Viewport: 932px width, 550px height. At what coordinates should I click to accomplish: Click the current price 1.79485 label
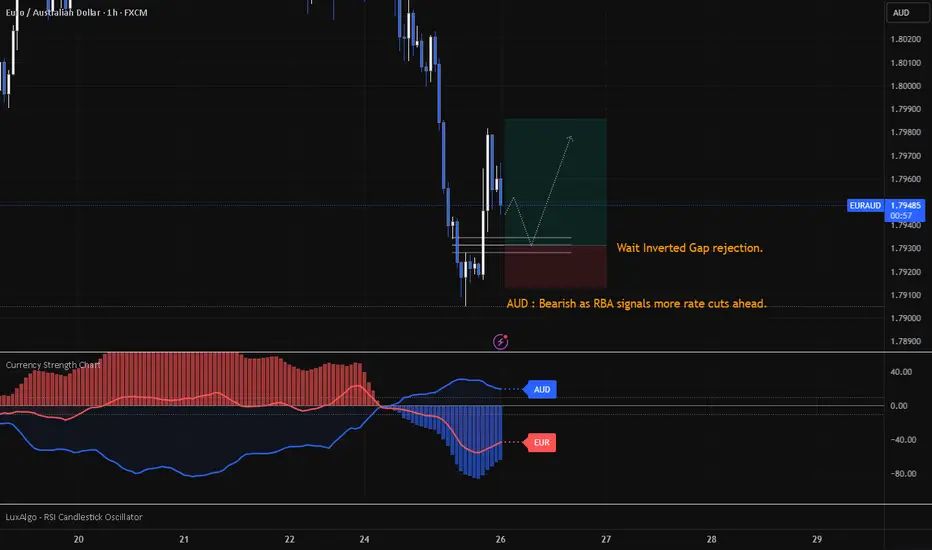coord(905,210)
